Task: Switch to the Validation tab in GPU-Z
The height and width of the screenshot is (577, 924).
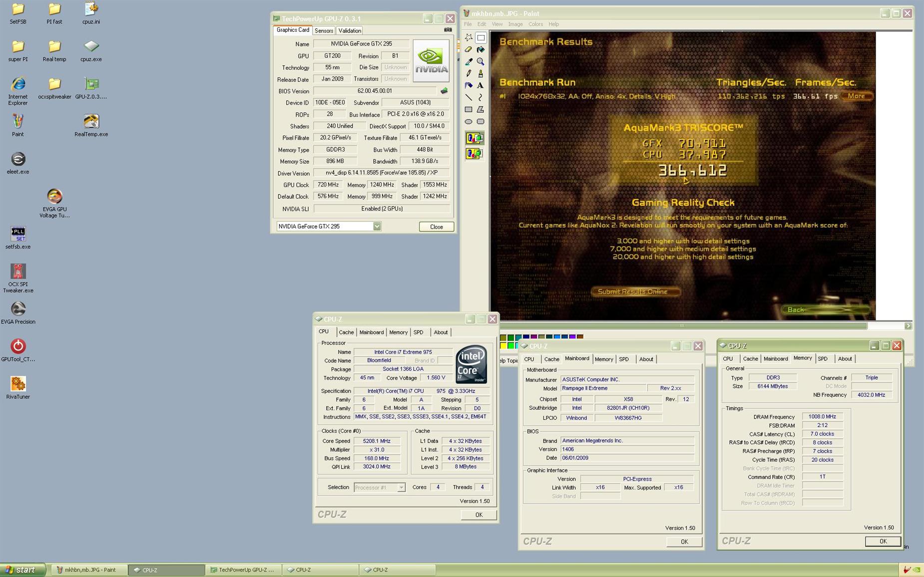Action: tap(350, 30)
